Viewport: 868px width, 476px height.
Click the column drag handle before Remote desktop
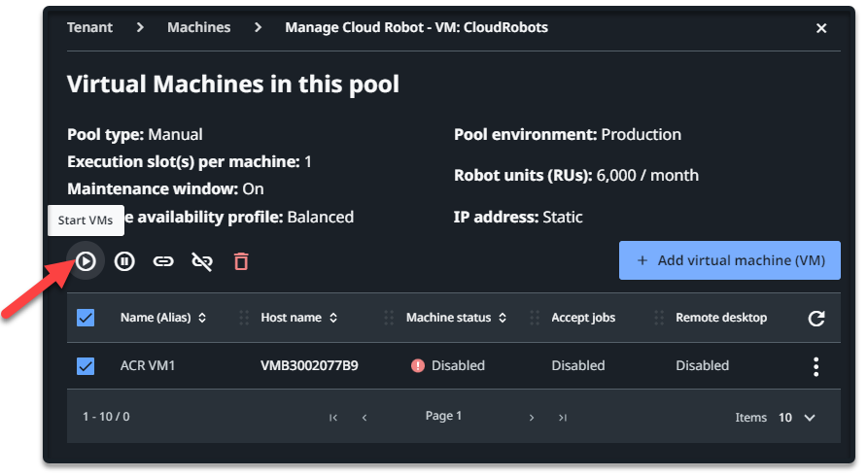tap(658, 318)
